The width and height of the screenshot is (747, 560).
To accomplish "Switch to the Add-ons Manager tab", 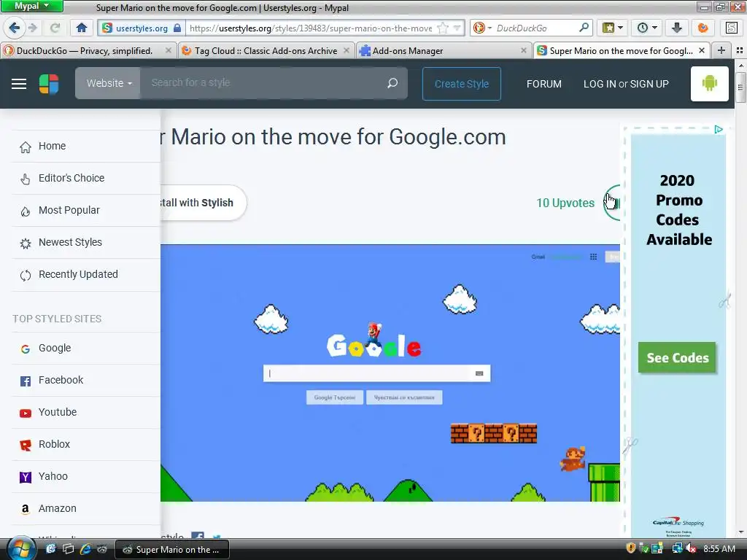I will (407, 50).
